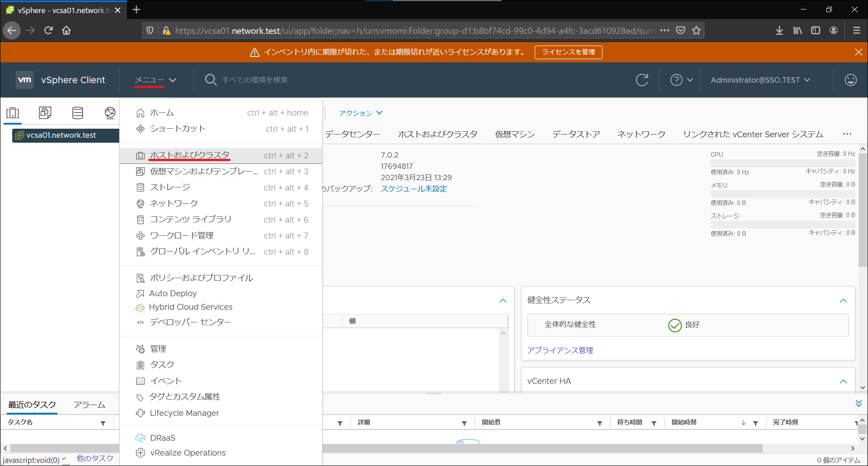Open Firefox library icon
This screenshot has width=868, height=466.
798,30
